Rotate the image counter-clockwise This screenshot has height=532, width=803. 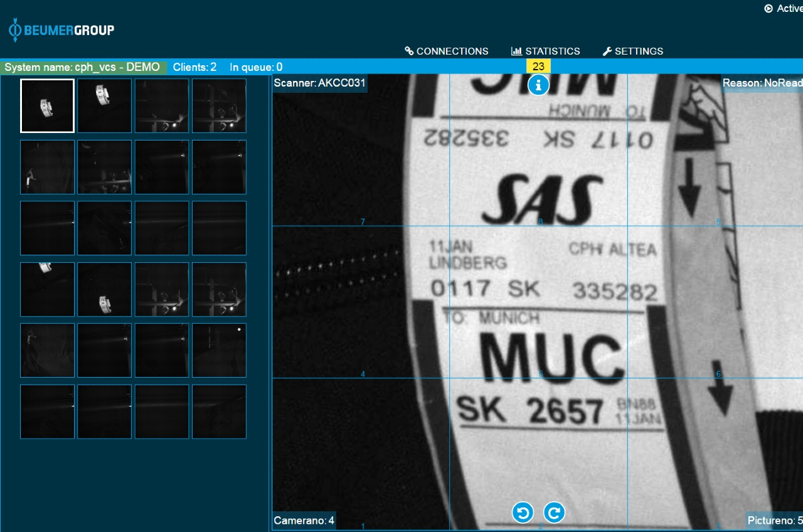pyautogui.click(x=523, y=513)
